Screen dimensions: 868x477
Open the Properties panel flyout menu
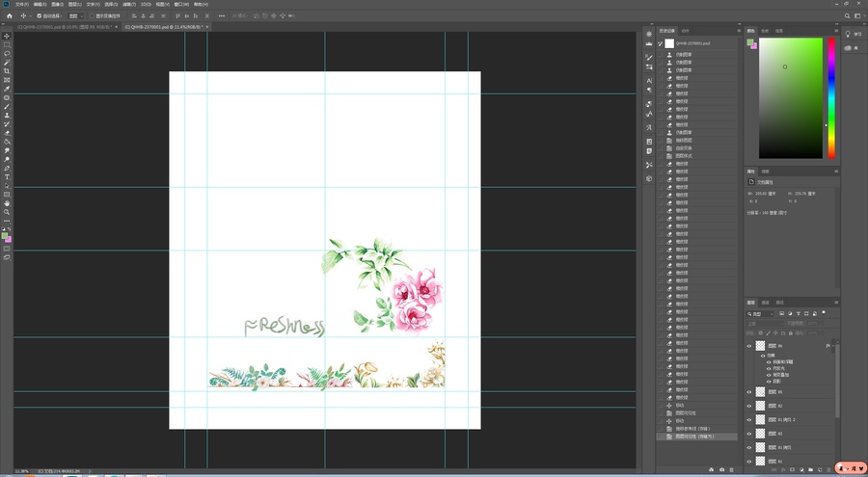click(836, 172)
